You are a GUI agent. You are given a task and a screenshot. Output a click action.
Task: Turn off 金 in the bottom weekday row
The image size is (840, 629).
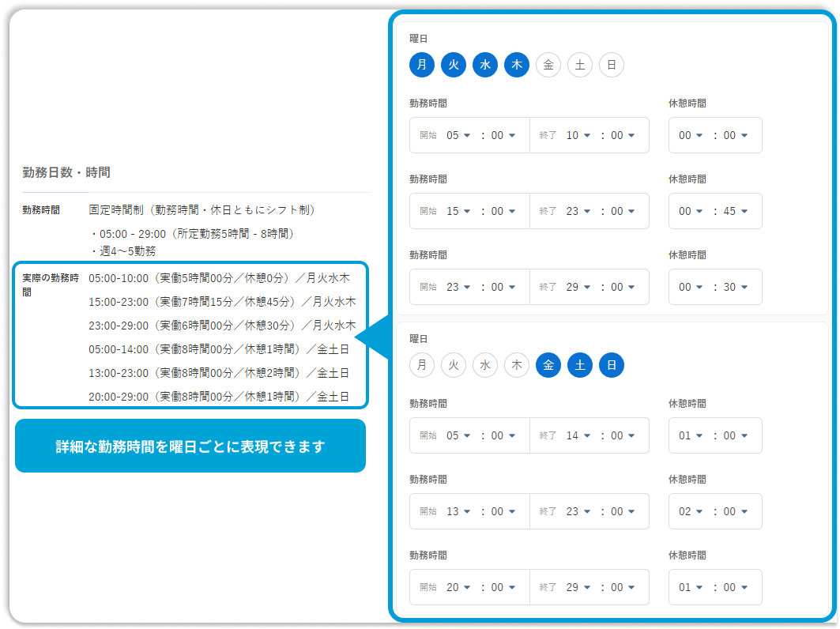548,365
